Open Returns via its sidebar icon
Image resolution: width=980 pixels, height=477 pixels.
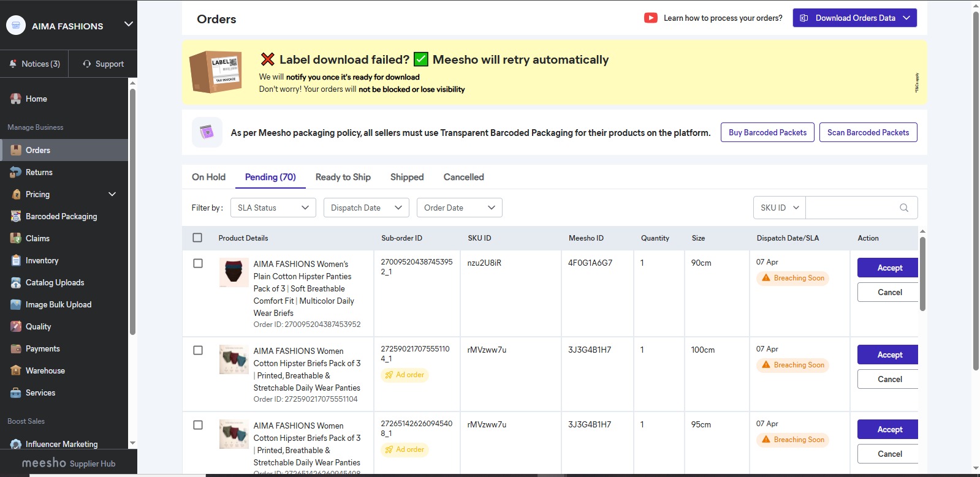coord(16,172)
